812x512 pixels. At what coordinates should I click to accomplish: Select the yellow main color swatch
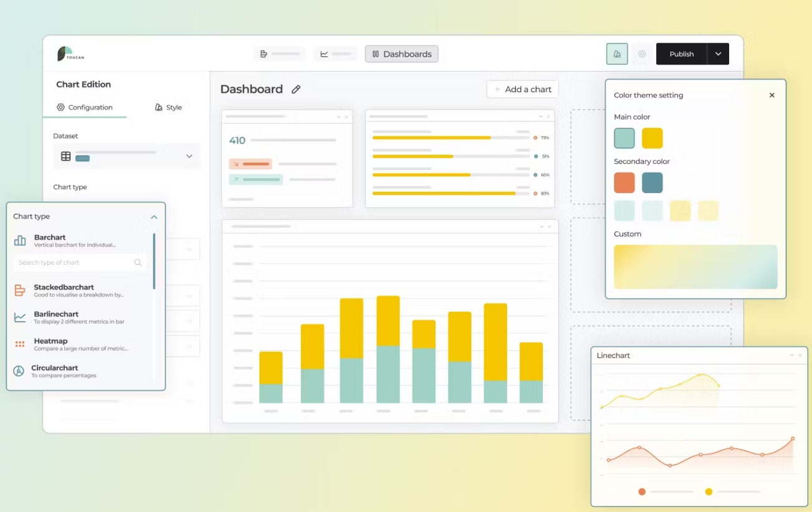[x=652, y=138]
